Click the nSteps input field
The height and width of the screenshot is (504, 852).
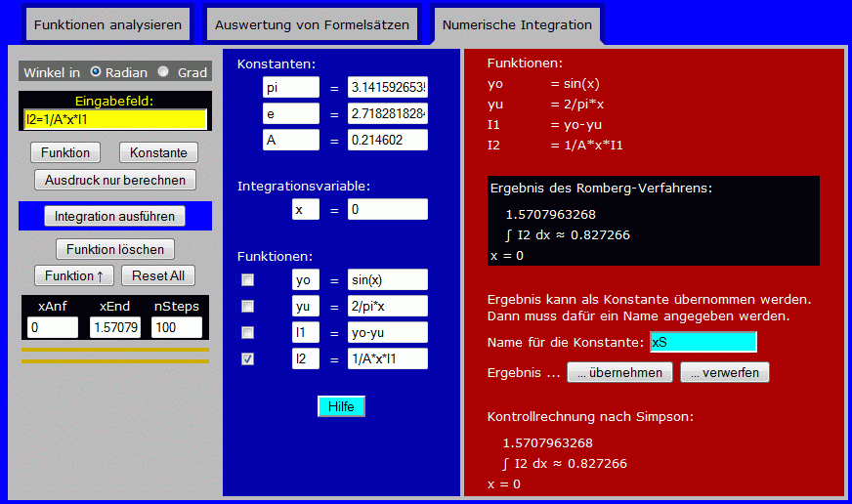point(176,327)
